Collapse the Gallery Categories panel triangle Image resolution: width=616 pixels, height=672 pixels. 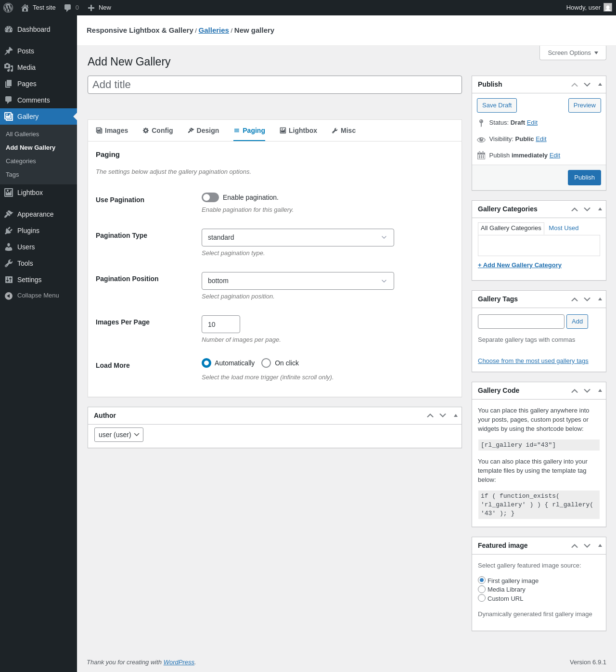(600, 209)
